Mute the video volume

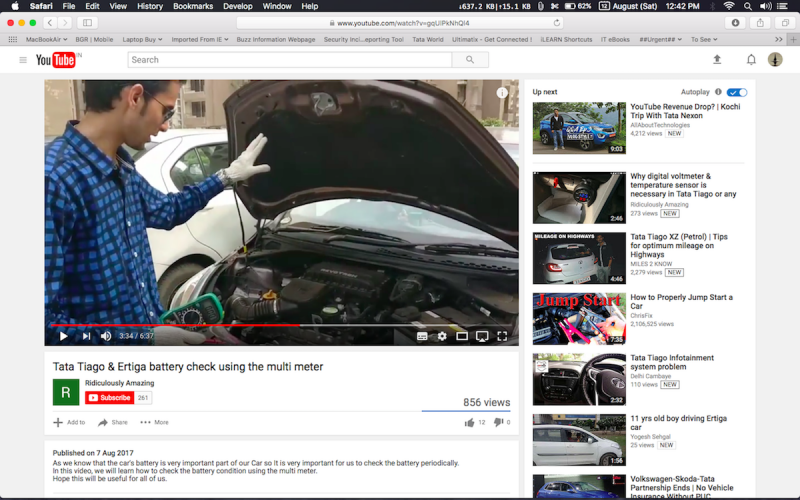pyautogui.click(x=106, y=336)
